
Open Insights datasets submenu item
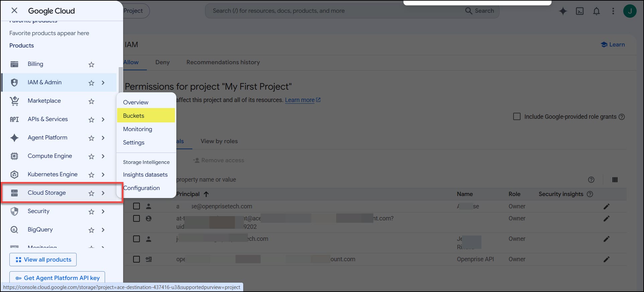tap(146, 175)
